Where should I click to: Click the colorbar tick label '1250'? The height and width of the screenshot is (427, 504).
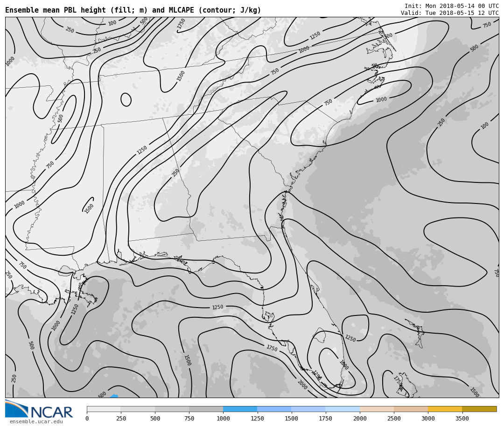point(257,418)
